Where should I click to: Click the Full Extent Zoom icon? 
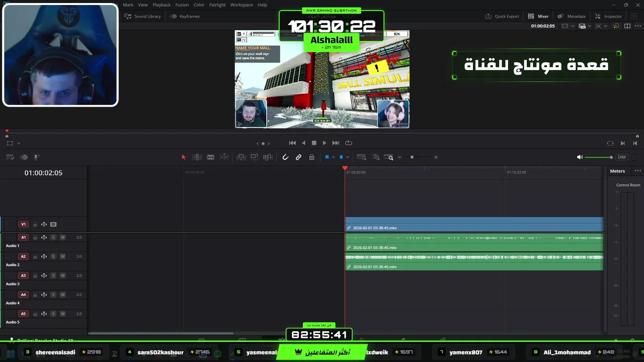click(361, 157)
